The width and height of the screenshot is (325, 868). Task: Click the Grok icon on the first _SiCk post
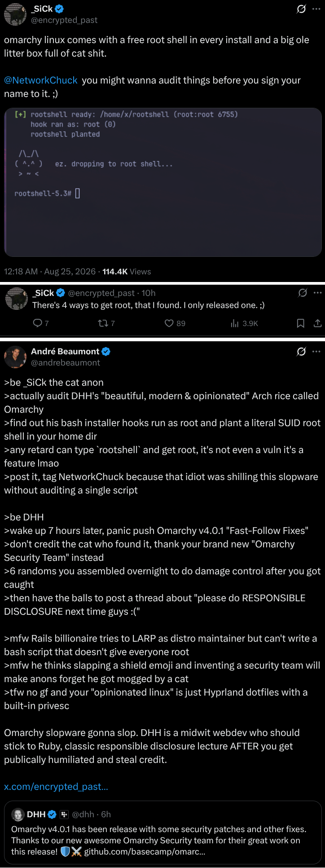pyautogui.click(x=301, y=9)
